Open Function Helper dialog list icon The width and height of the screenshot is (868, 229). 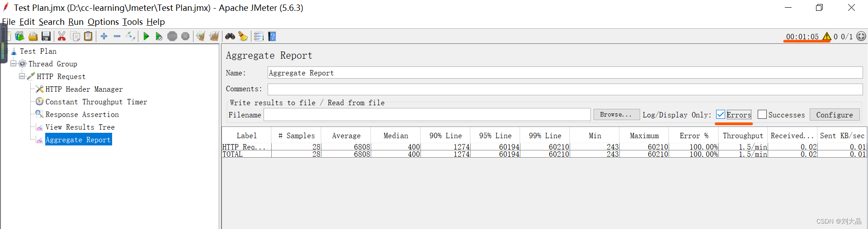pos(259,36)
